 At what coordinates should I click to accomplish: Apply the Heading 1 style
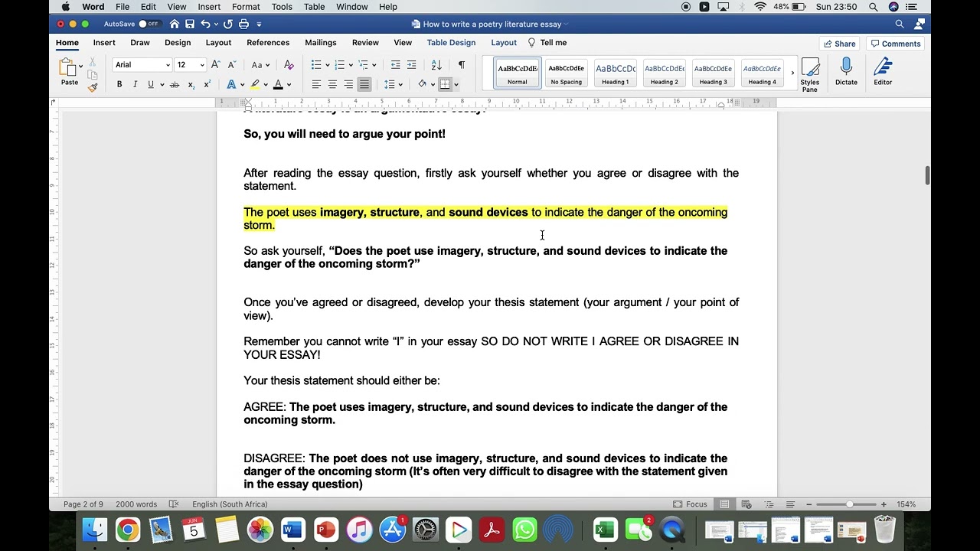615,73
